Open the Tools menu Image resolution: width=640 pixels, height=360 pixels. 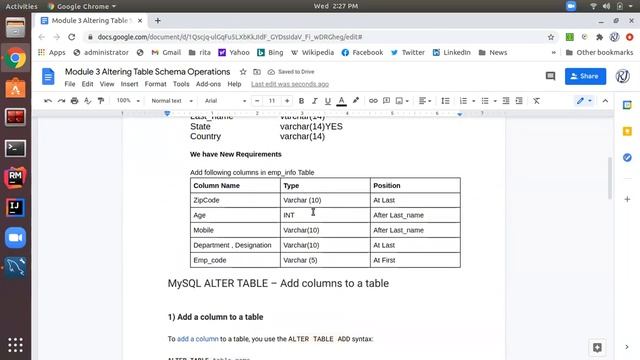coord(181,84)
